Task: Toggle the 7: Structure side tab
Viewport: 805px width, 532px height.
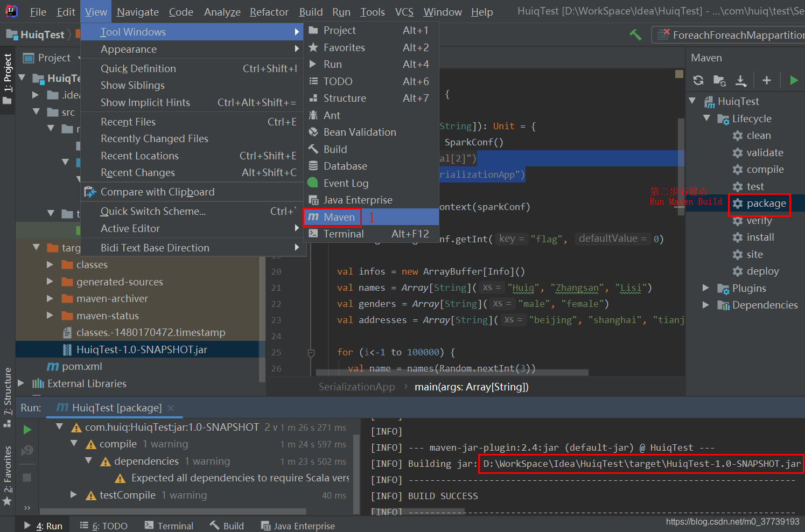Action: tap(8, 396)
